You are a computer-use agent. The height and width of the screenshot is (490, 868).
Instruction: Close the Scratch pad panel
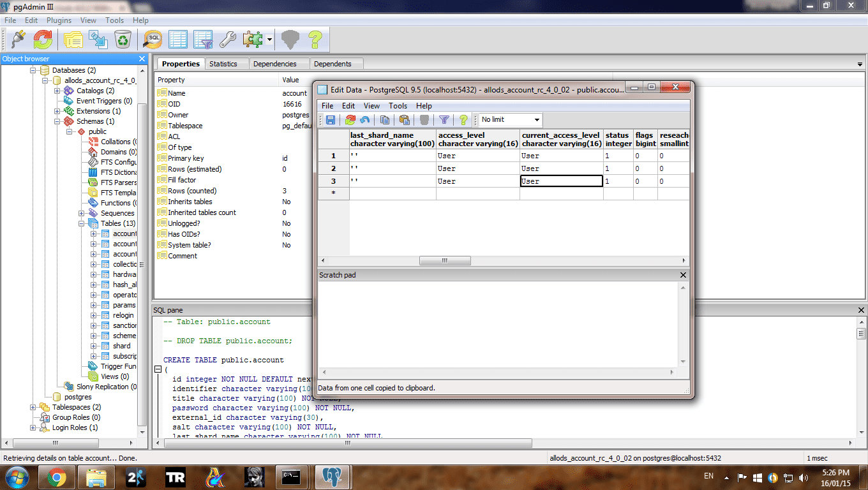683,275
